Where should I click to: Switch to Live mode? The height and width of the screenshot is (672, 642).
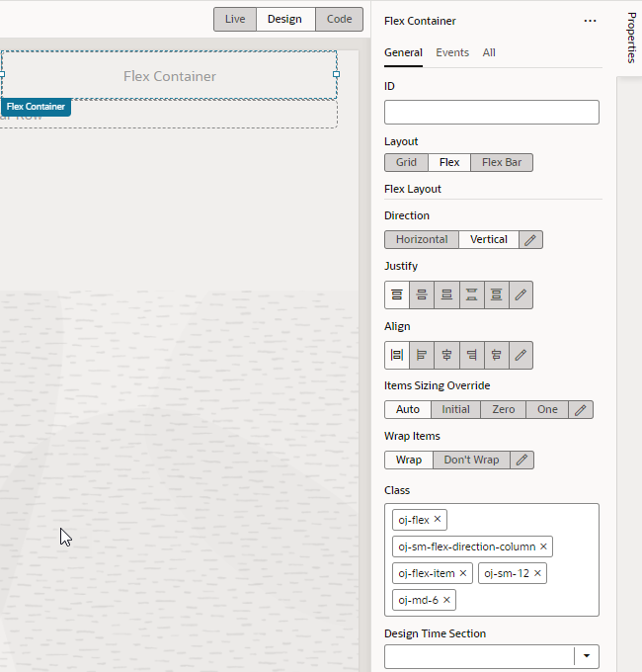[235, 19]
